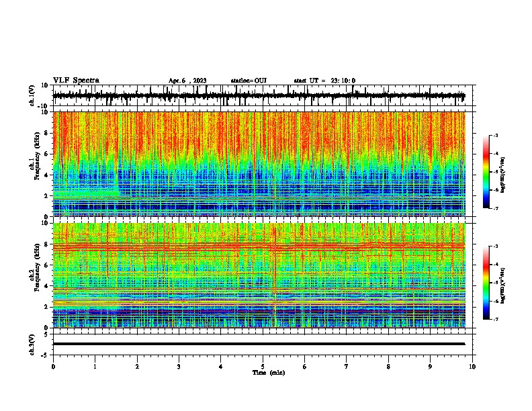
Task: Click the "start UT = 23:10:0" header text
Action: click(324, 81)
